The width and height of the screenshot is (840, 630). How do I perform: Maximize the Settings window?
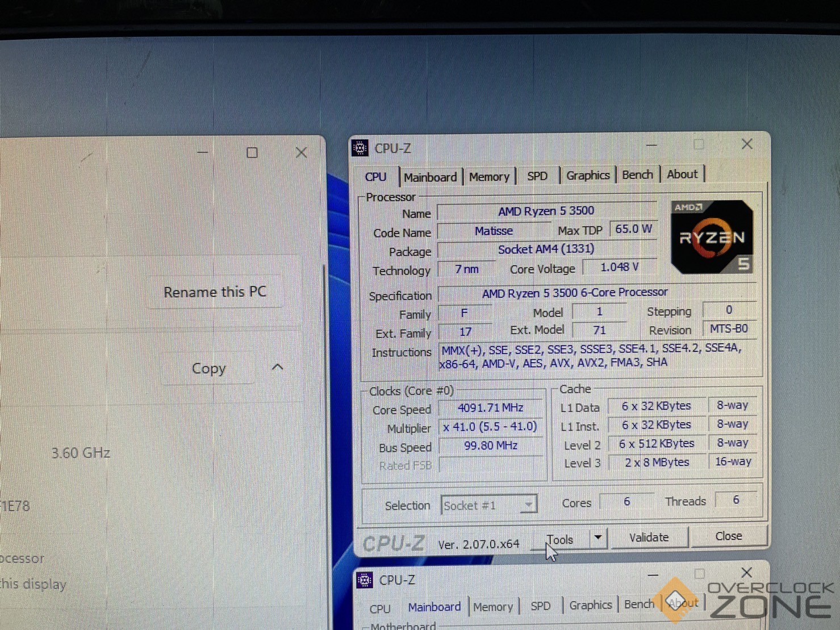[x=252, y=153]
